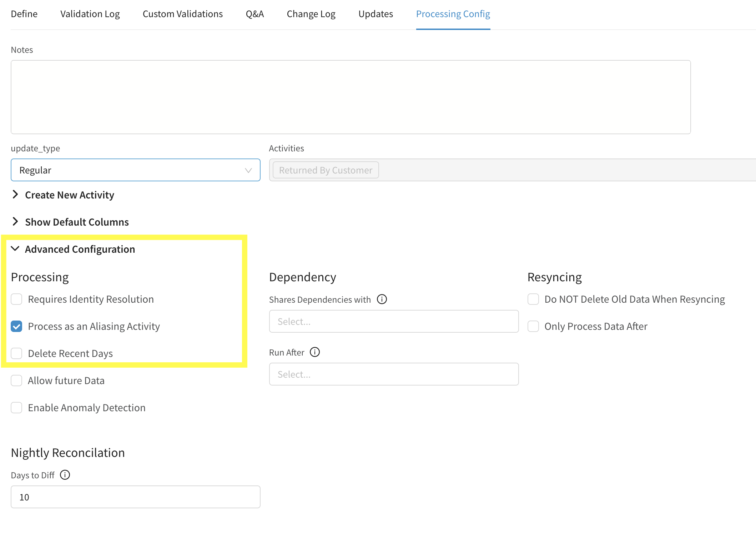Image resolution: width=756 pixels, height=544 pixels.
Task: Click the update_type dropdown arrow
Action: pyautogui.click(x=248, y=170)
